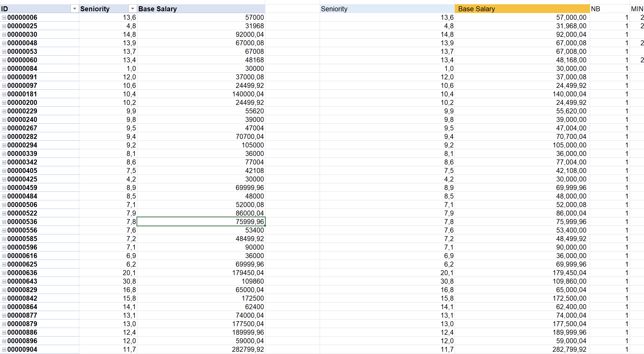
Task: Click collapse icon next to 00000904
Action: point(4,349)
